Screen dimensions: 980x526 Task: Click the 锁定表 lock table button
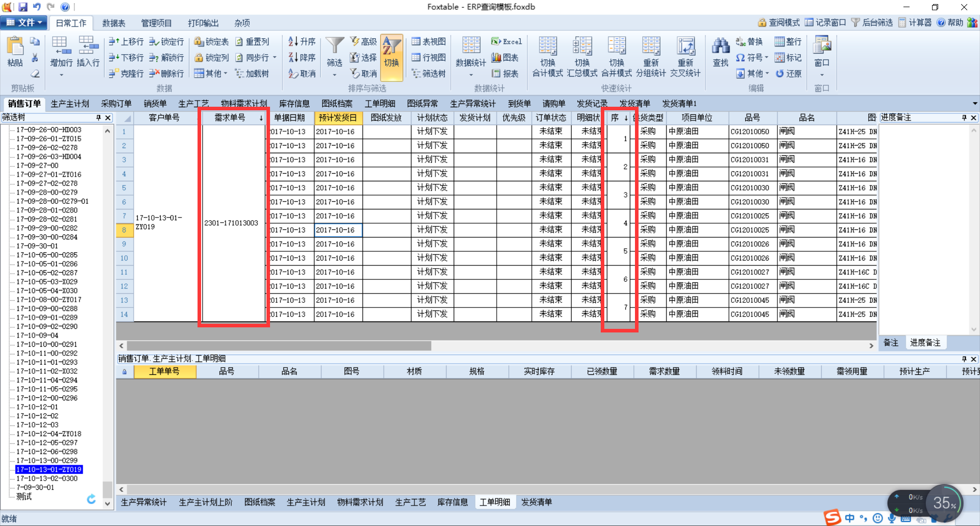pos(211,42)
